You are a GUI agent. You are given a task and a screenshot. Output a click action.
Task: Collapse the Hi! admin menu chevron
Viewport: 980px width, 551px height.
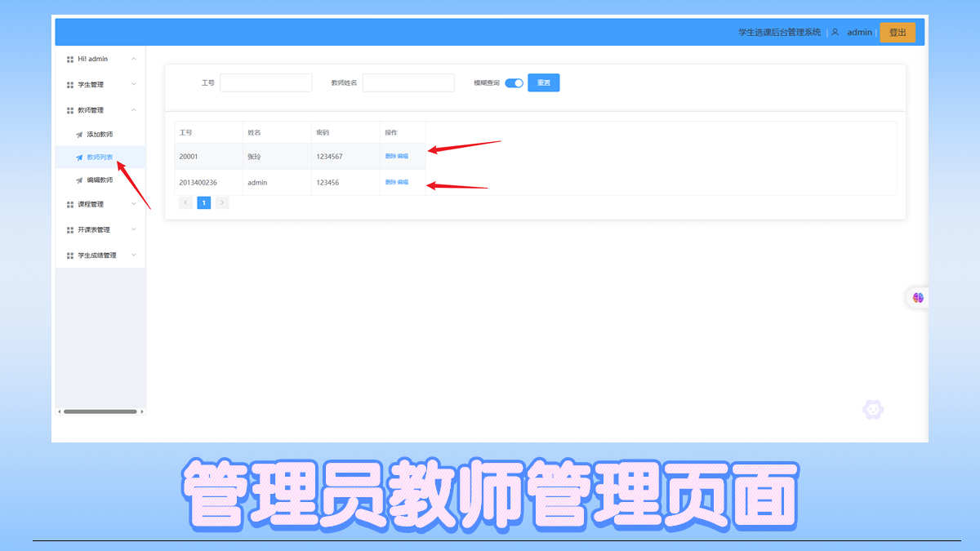tap(134, 59)
